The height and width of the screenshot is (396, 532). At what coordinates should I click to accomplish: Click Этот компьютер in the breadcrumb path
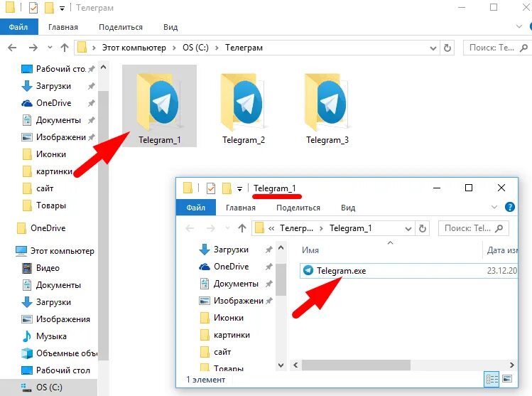coord(134,48)
